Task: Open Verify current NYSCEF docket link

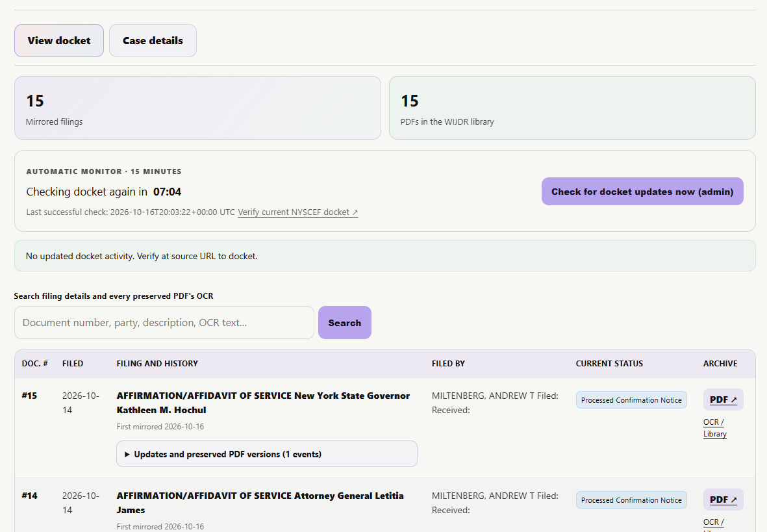Action: point(298,212)
